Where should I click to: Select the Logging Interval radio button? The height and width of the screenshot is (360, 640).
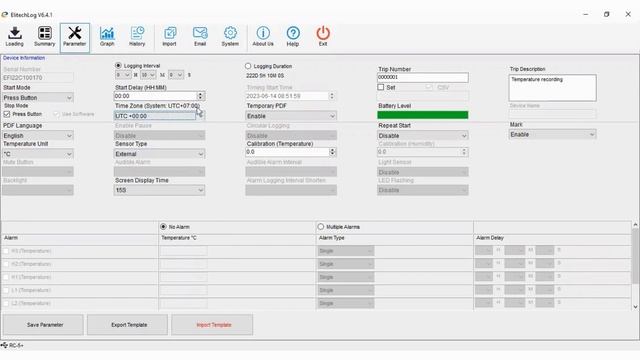118,65
